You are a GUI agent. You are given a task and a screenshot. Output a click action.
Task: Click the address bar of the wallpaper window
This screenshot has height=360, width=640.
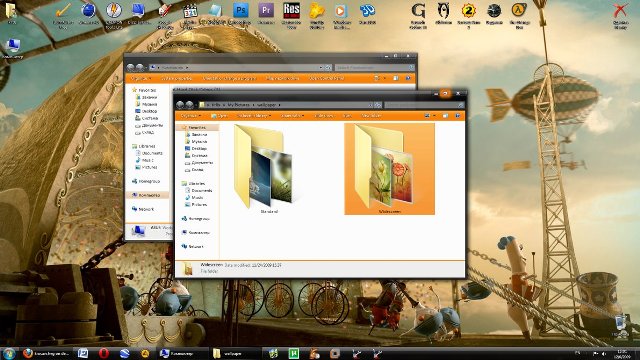coord(285,105)
